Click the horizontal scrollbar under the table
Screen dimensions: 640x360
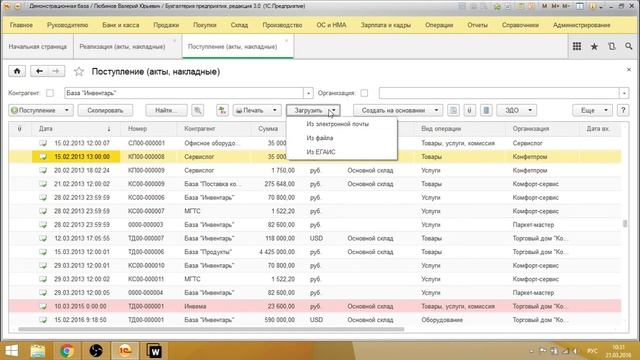click(211, 329)
